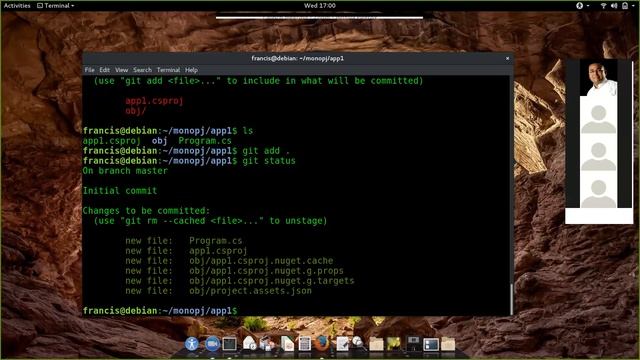640x360 pixels.
Task: Click the terminal vertical scrollbar
Action: tap(511, 299)
